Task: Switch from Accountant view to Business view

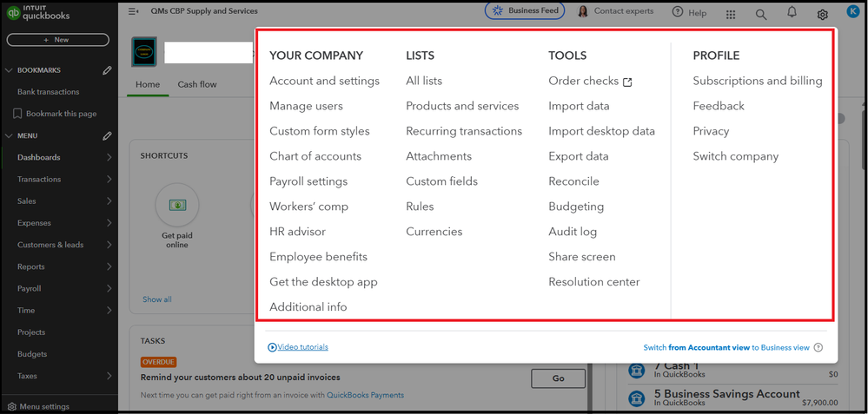Action: pyautogui.click(x=726, y=348)
